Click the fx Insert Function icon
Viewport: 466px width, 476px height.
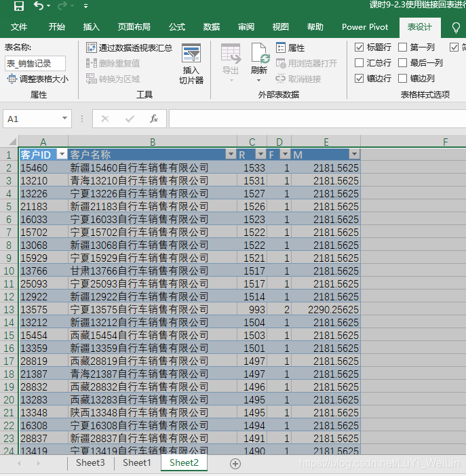pyautogui.click(x=154, y=119)
